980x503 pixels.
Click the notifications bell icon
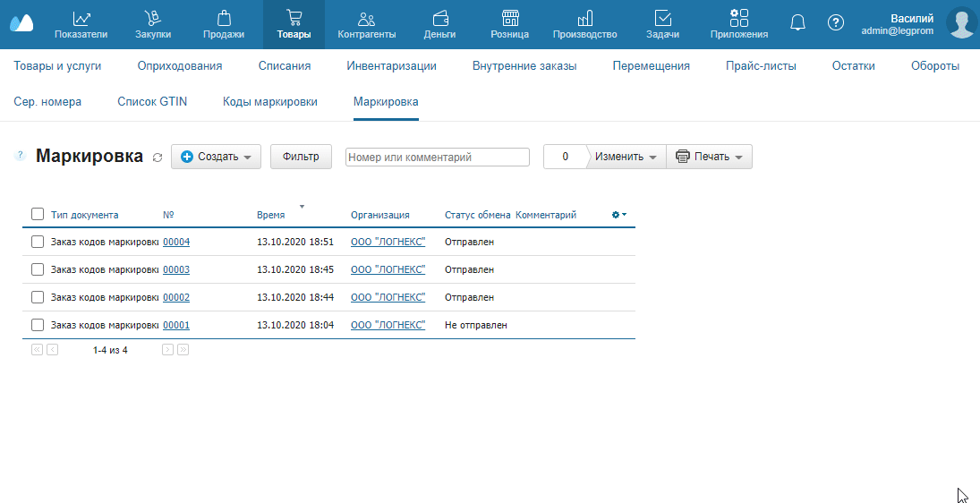click(x=797, y=23)
